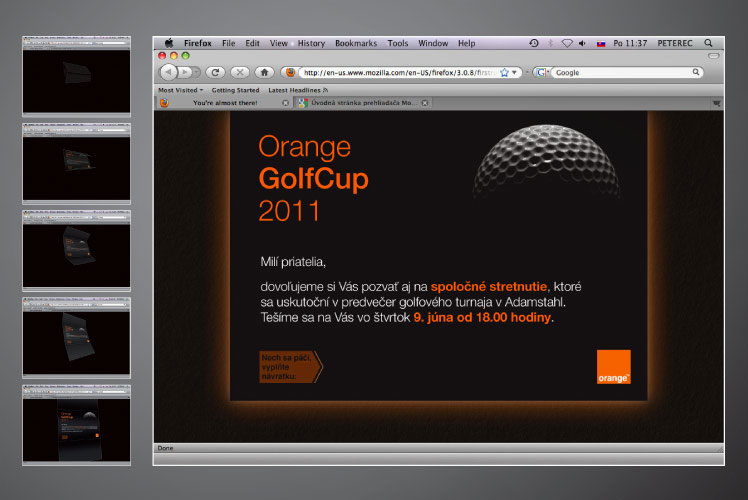Viewport: 748px width, 500px height.
Task: Open Spotlight search magnifier
Action: point(708,43)
